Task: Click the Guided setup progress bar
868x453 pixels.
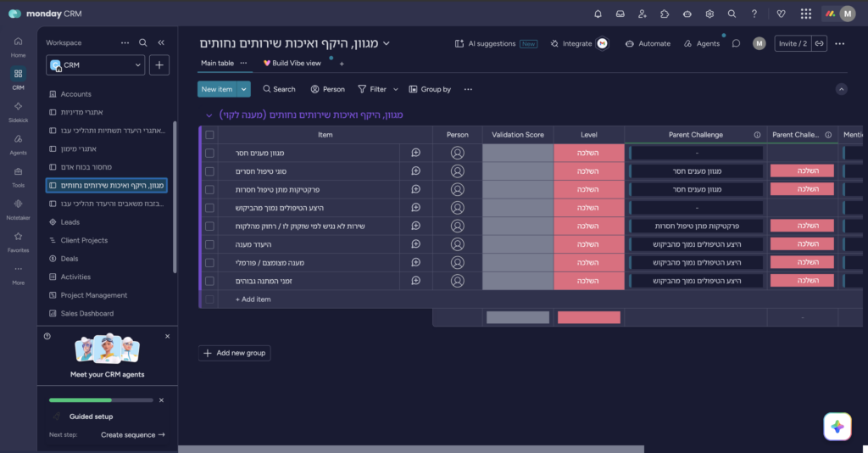Action: (x=101, y=400)
